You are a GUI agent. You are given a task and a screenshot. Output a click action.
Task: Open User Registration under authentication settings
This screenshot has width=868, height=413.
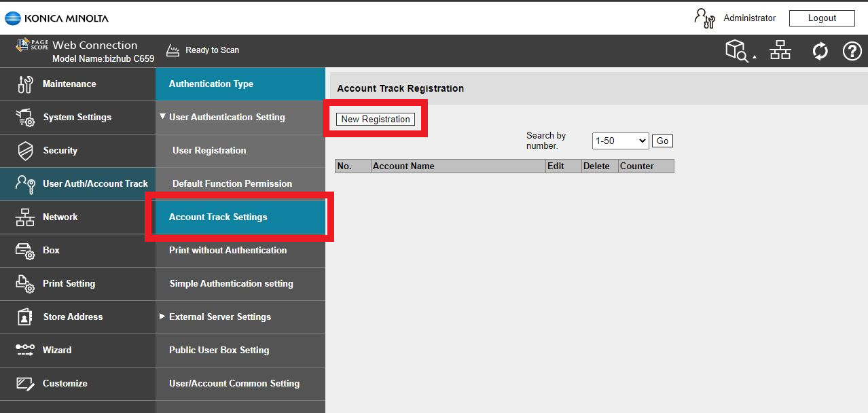(209, 151)
